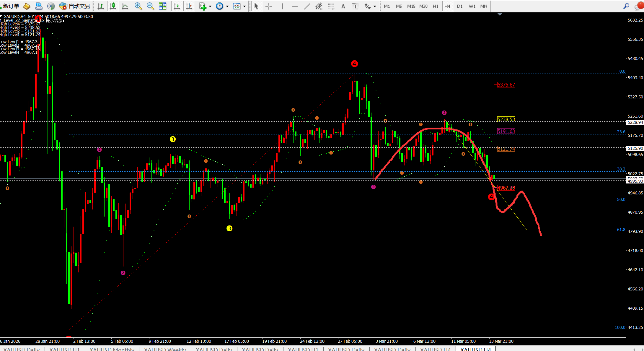The width and height of the screenshot is (644, 351).
Task: Toggle candlestick chart mode
Action: (x=113, y=6)
